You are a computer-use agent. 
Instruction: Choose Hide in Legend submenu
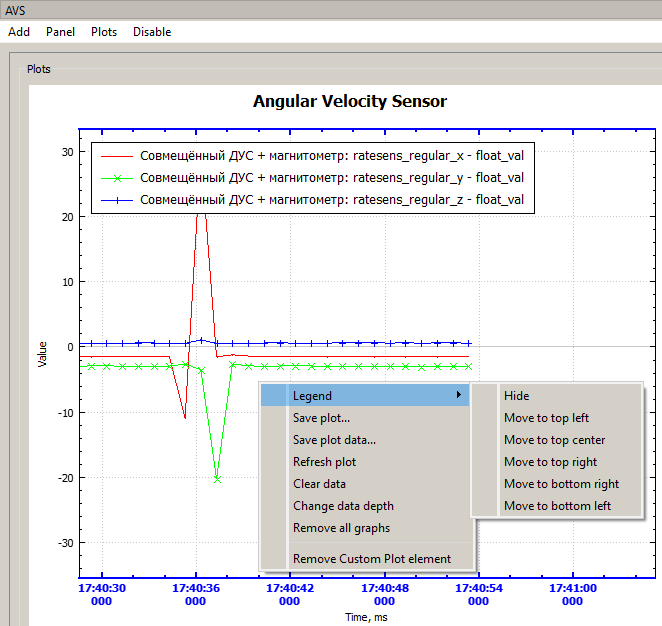517,396
